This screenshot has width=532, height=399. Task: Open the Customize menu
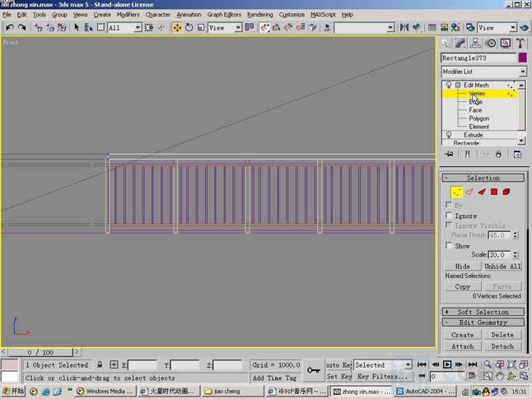click(292, 15)
